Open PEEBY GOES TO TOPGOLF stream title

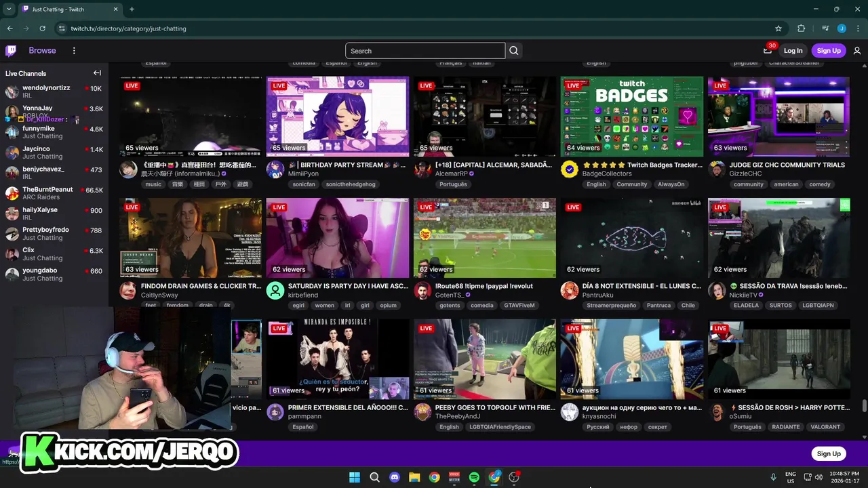click(495, 408)
